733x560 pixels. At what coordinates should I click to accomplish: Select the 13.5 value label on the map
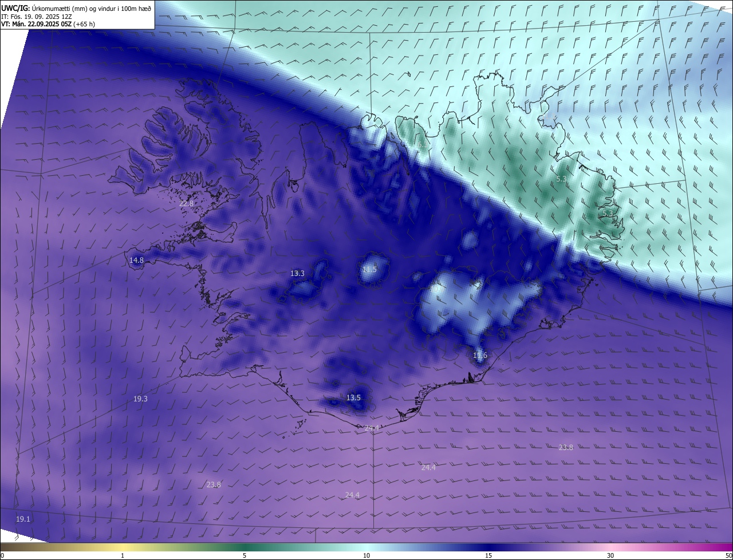click(353, 397)
